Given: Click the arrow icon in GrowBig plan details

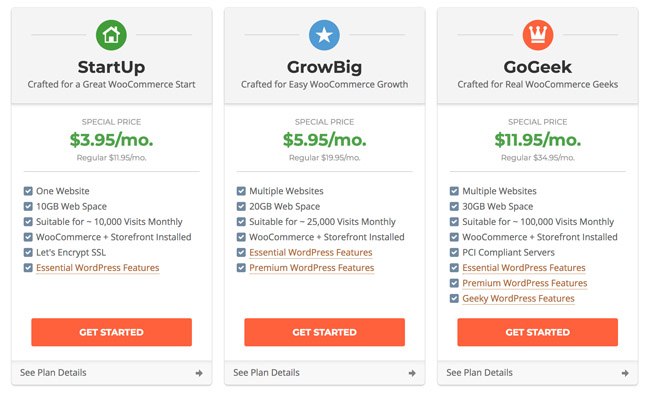Looking at the screenshot, I should point(412,373).
